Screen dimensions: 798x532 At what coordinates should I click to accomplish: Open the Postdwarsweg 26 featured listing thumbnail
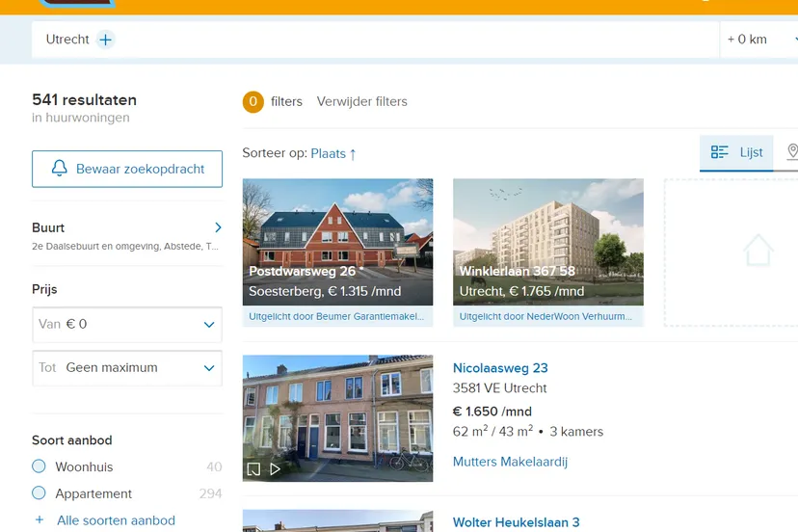point(337,241)
